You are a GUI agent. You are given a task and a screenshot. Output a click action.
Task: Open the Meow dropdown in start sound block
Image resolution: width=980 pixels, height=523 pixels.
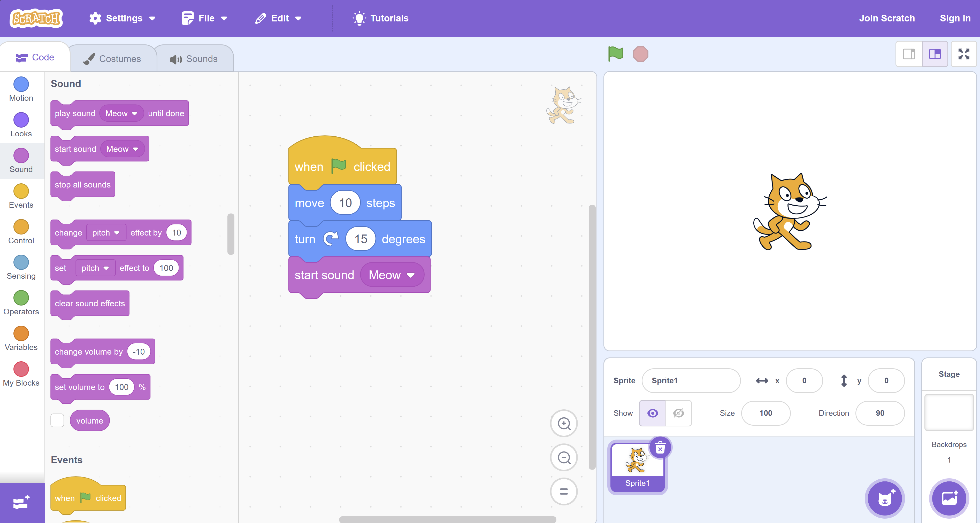pyautogui.click(x=392, y=275)
